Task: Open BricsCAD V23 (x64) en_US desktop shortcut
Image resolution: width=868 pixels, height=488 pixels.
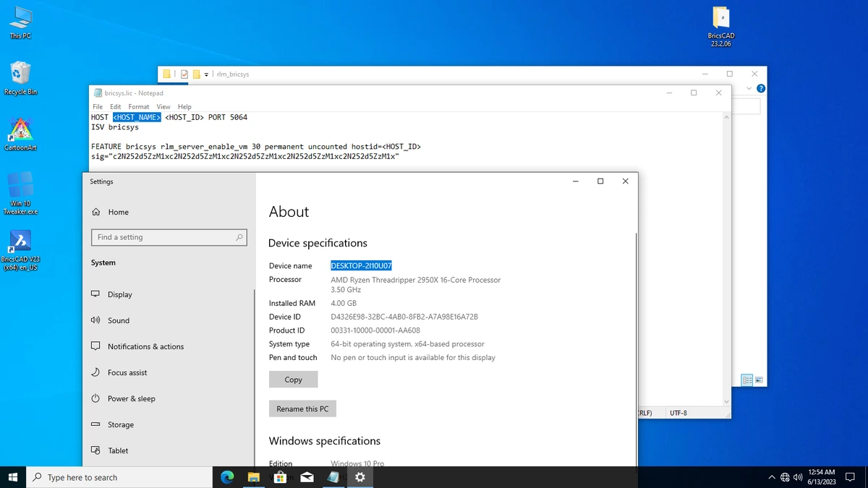Action: (x=20, y=250)
